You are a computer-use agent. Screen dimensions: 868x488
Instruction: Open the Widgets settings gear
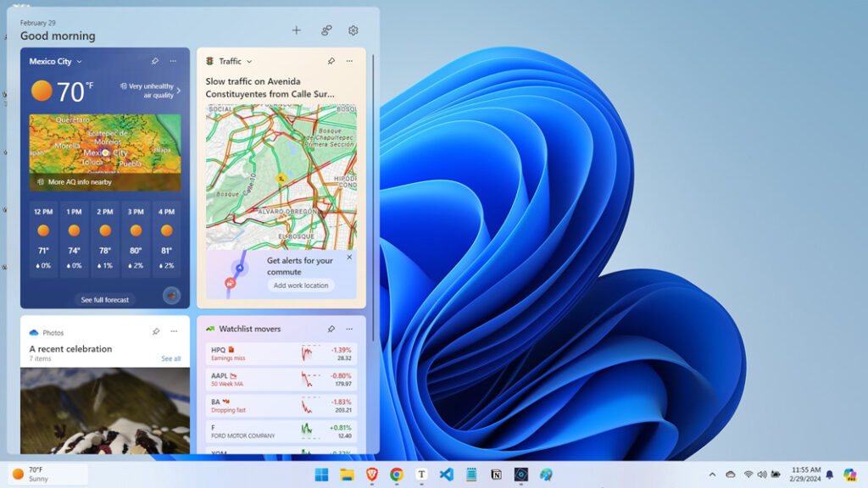tap(353, 30)
